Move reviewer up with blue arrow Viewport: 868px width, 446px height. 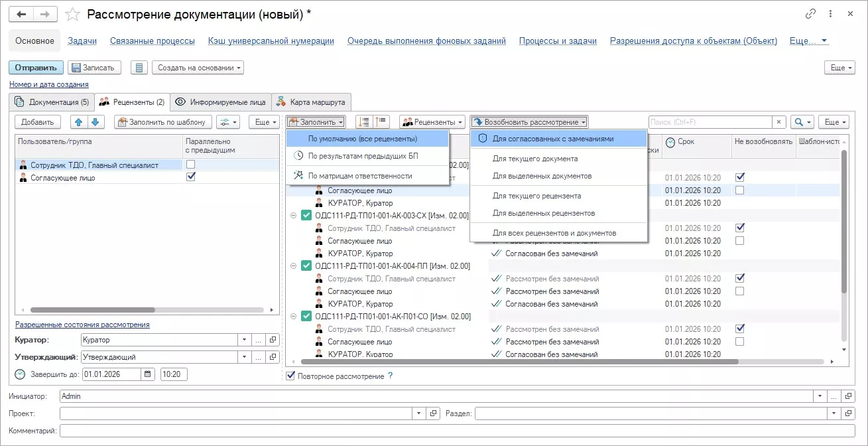point(78,122)
